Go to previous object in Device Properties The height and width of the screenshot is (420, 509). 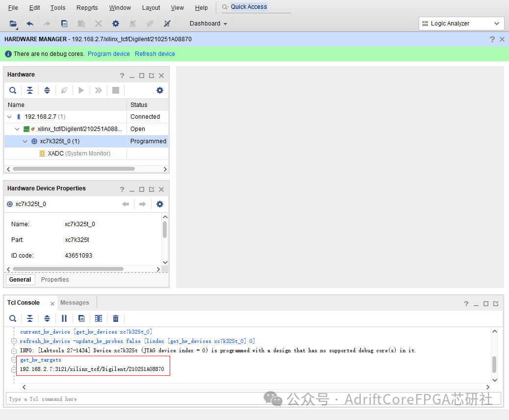[126, 204]
